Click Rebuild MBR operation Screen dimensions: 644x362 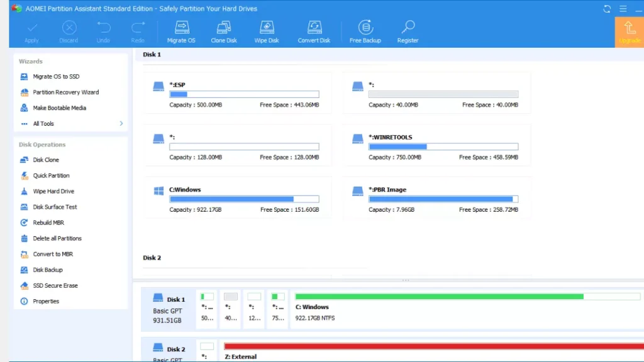point(48,222)
